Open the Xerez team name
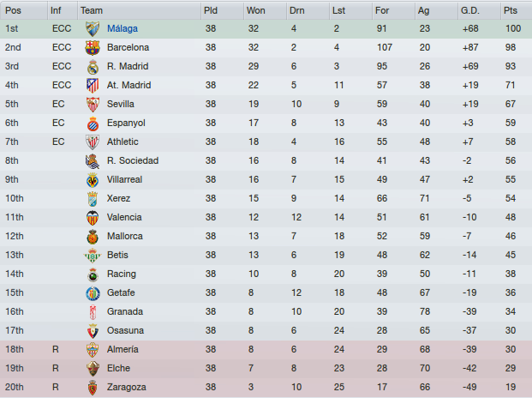The image size is (532, 398). [x=118, y=198]
